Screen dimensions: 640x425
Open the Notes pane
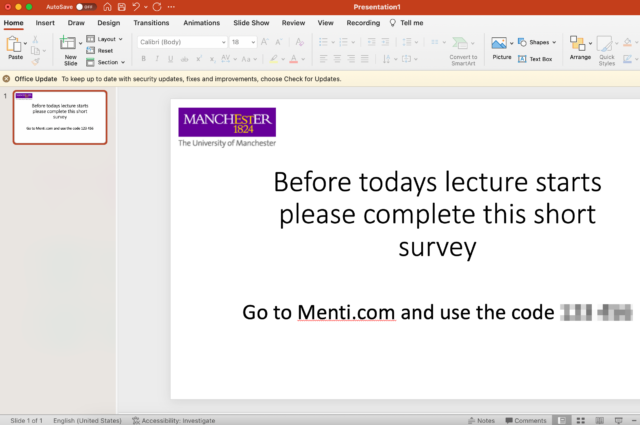[x=481, y=420]
